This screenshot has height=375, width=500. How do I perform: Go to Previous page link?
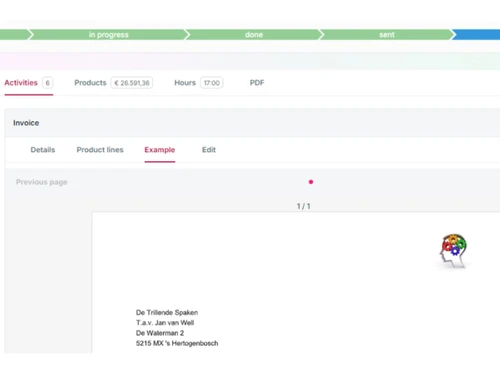pos(42,182)
